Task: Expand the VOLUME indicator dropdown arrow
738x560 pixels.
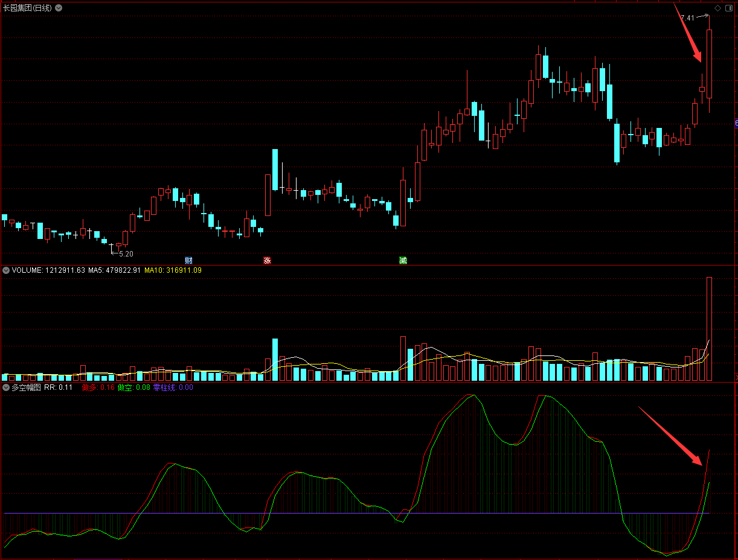Action: click(x=6, y=270)
